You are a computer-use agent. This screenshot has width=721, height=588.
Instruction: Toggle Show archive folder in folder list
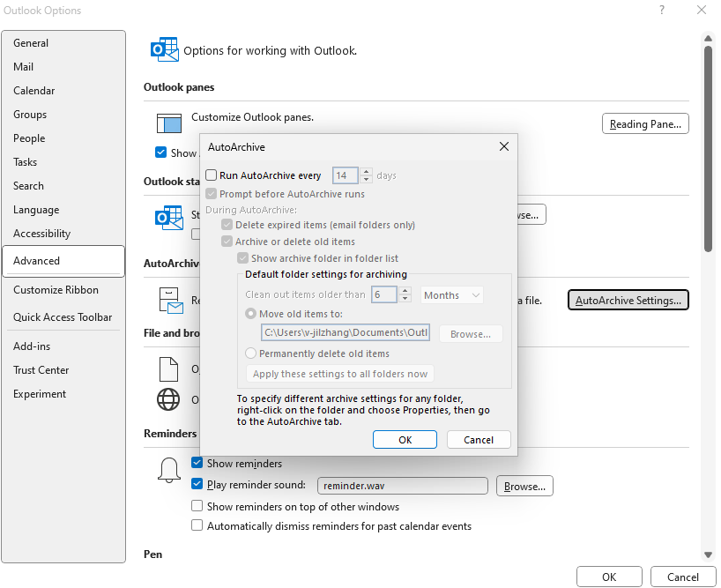[242, 258]
